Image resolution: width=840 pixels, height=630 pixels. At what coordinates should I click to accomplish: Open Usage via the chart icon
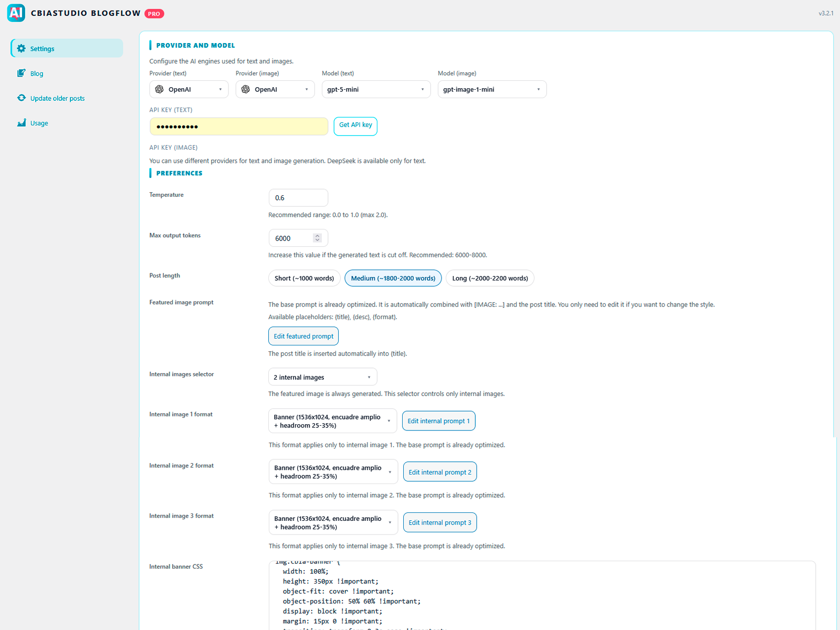[21, 122]
